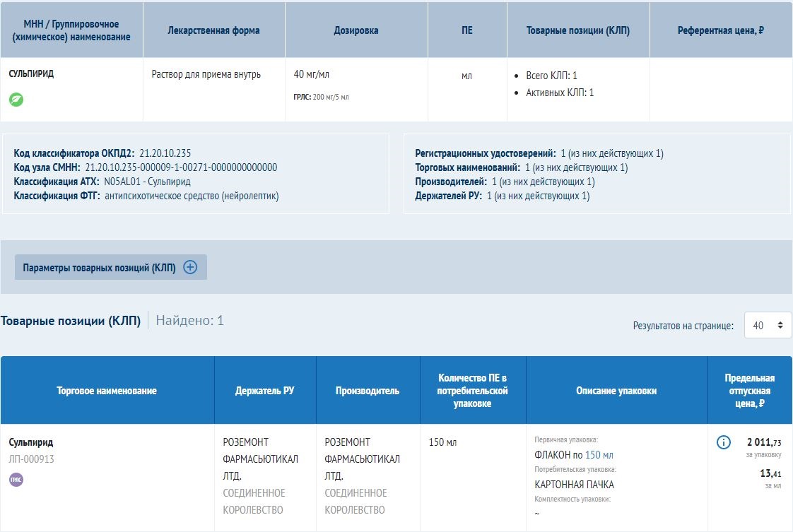Click the Количество ПЕ в потребительской упаковке header

tap(473, 391)
